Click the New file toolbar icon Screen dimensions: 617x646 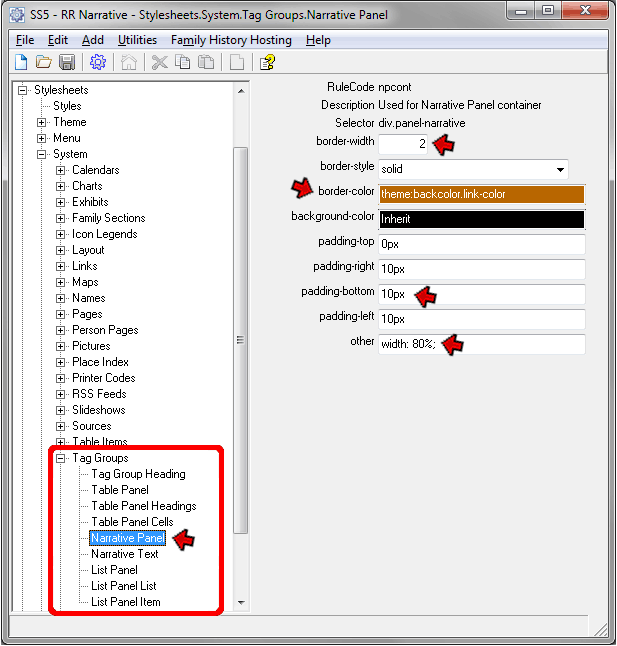tap(21, 62)
